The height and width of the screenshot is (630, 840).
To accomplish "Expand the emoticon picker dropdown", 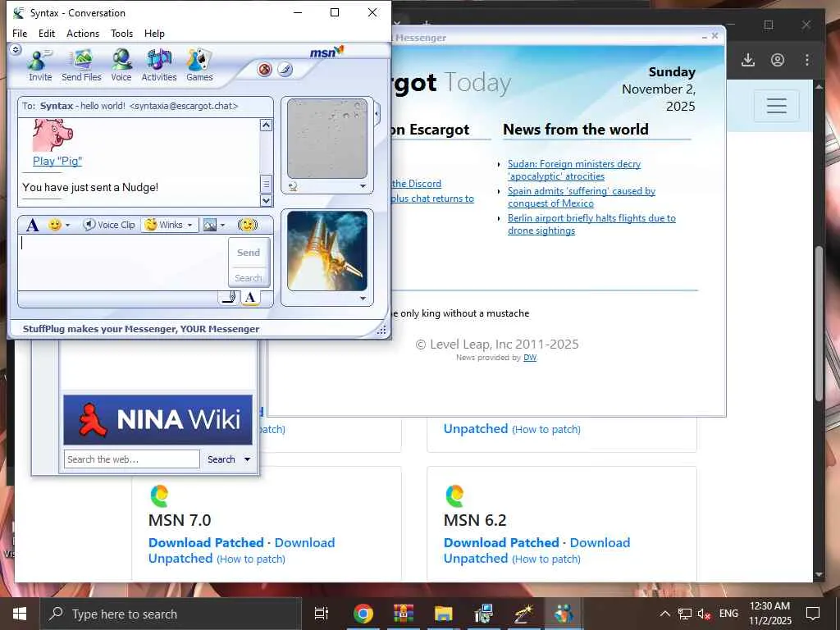I will [67, 225].
